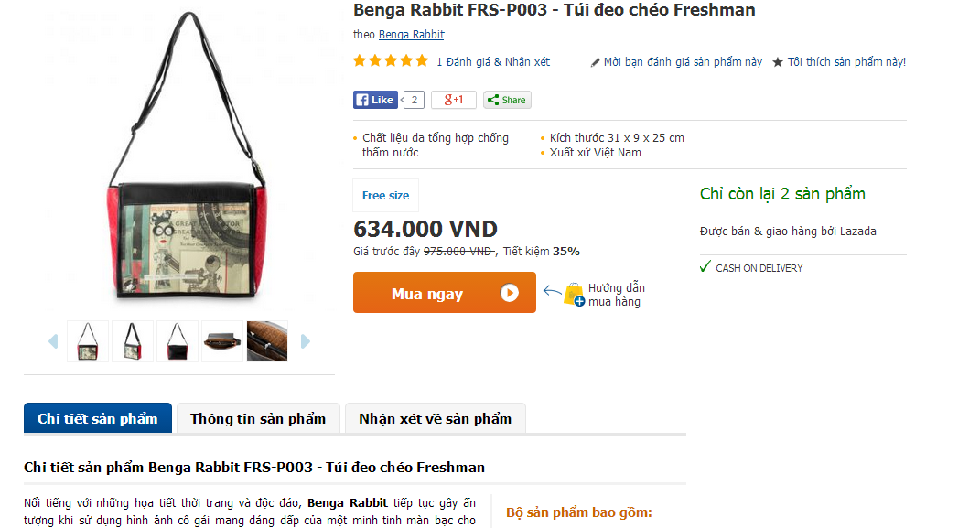Image resolution: width=980 pixels, height=528 pixels.
Task: Open the Benga Rabbit brand link
Action: pyautogui.click(x=411, y=35)
